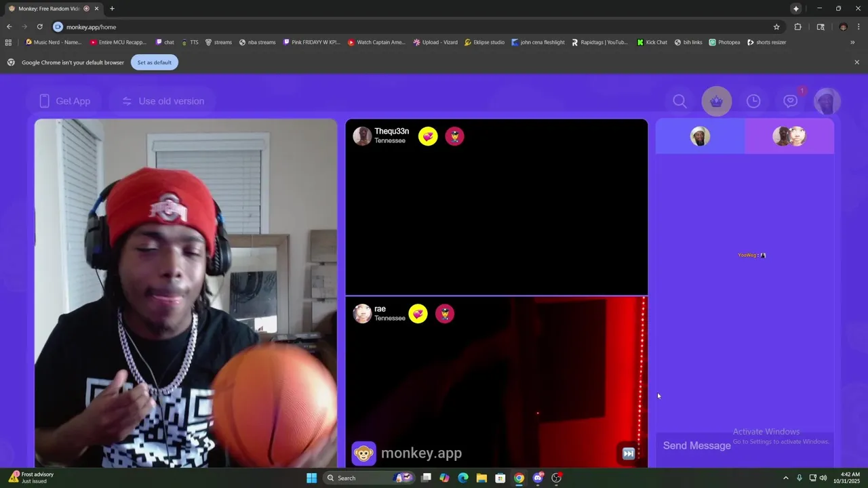Open the apps grid in the bookmarks bar
Image resolution: width=868 pixels, height=488 pixels.
8,42
